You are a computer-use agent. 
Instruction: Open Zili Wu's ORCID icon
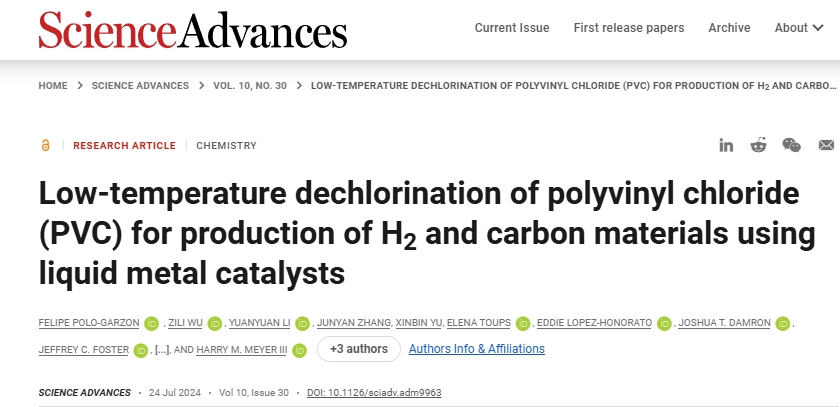215,323
